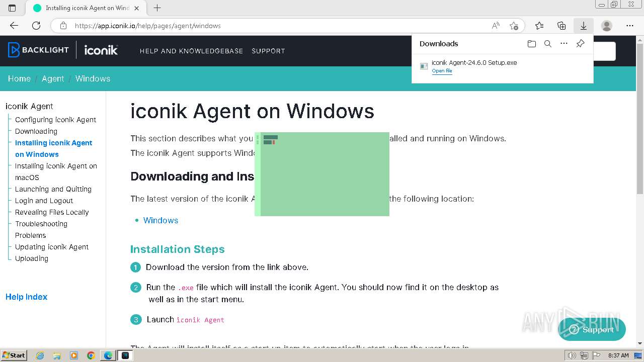Screen dimensions: 644x362
Task: Open Edge Settings and more menu
Action: click(630, 26)
